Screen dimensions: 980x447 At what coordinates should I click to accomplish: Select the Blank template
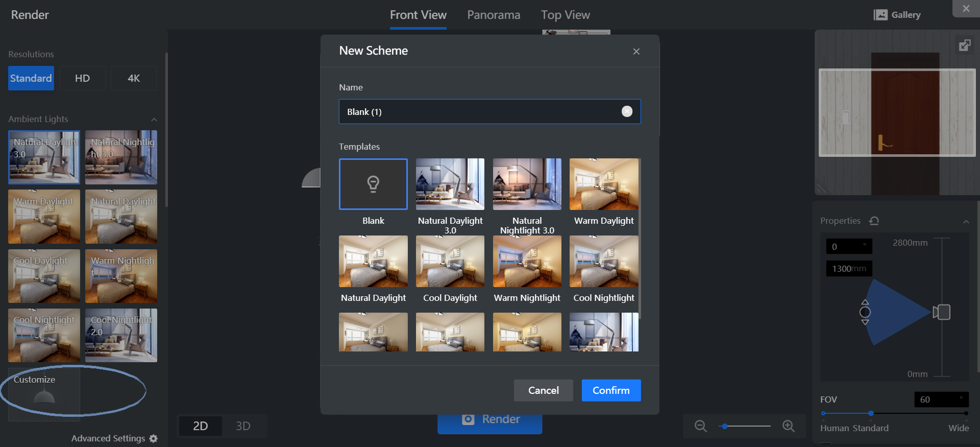point(373,184)
